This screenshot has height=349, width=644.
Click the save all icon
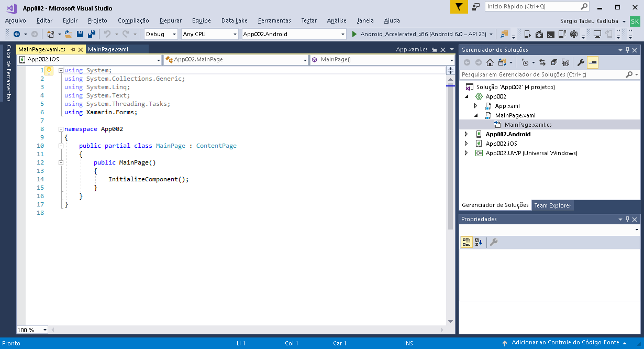[x=92, y=34]
